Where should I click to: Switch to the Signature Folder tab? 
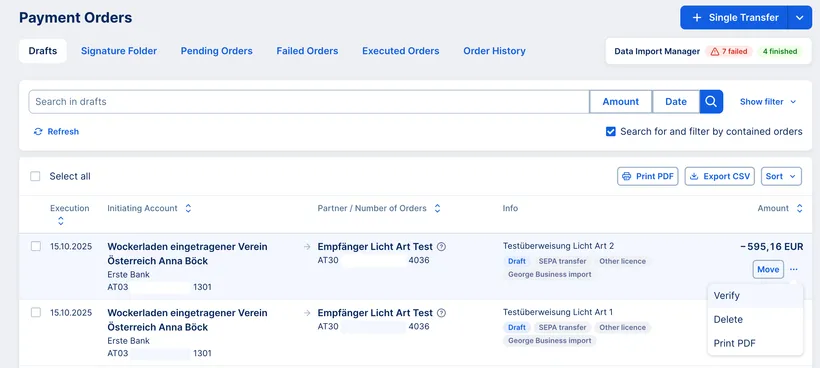(x=119, y=51)
